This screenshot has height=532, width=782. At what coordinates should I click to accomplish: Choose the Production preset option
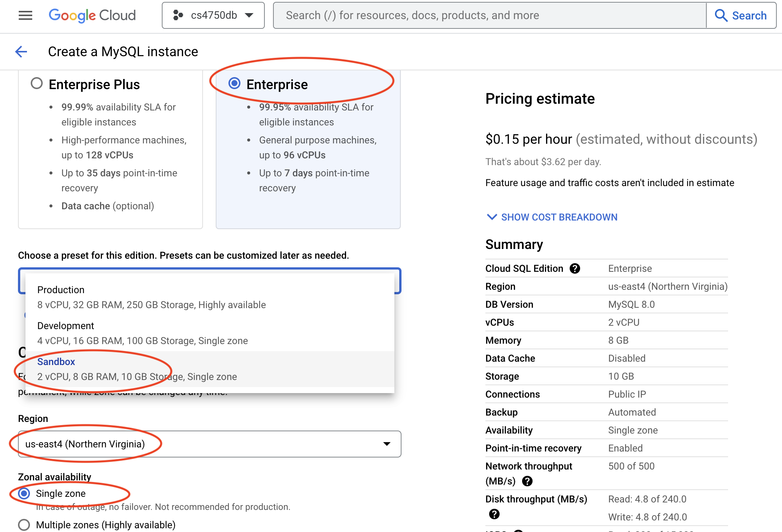(x=210, y=297)
